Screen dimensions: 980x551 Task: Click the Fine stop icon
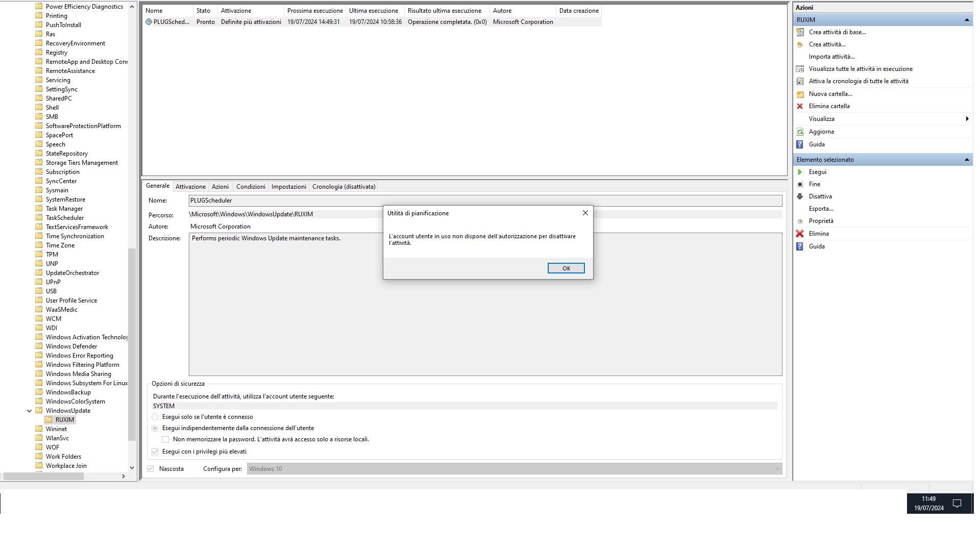[800, 184]
